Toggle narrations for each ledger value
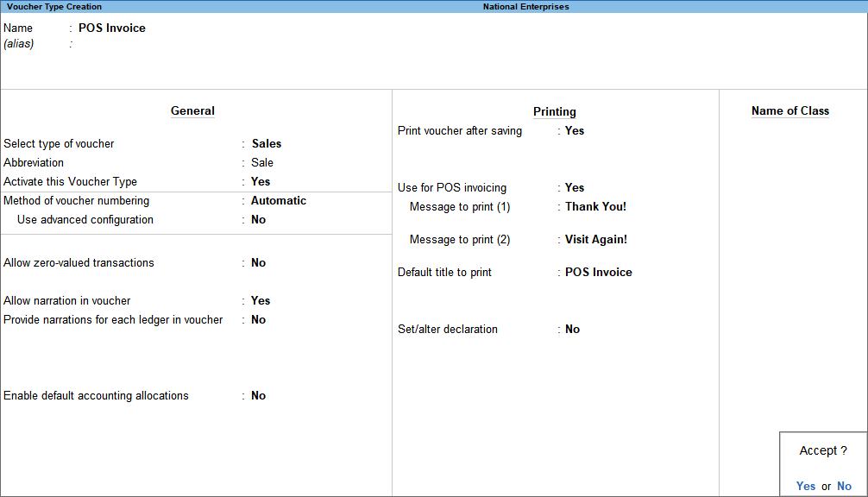868x497 pixels. (258, 320)
